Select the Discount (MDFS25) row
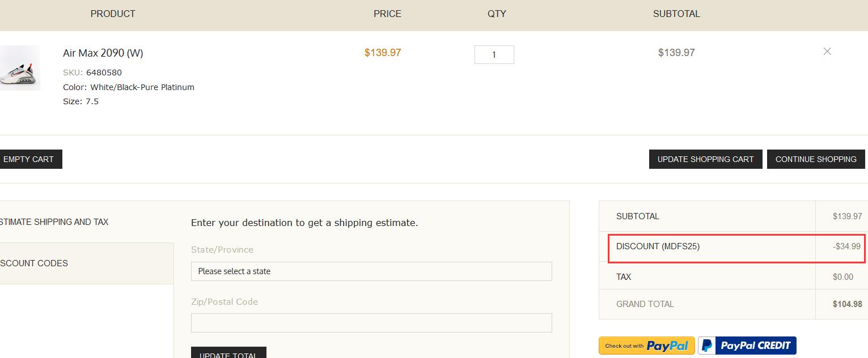Screen dimensions: 868x358 click(x=737, y=247)
